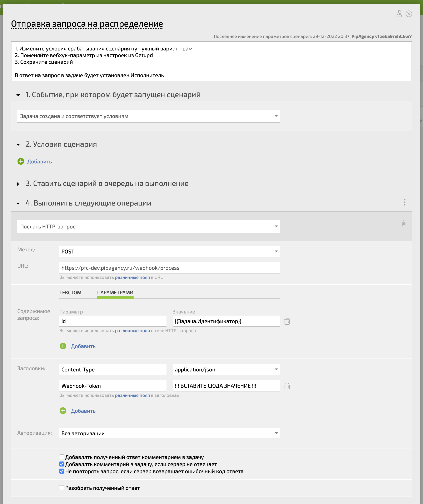Open the trigger event dropdown
Image resolution: width=423 pixels, height=504 pixels.
149,116
